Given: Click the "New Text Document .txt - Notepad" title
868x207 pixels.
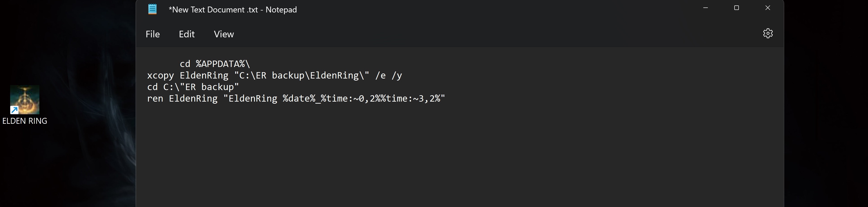Looking at the screenshot, I should (x=233, y=10).
